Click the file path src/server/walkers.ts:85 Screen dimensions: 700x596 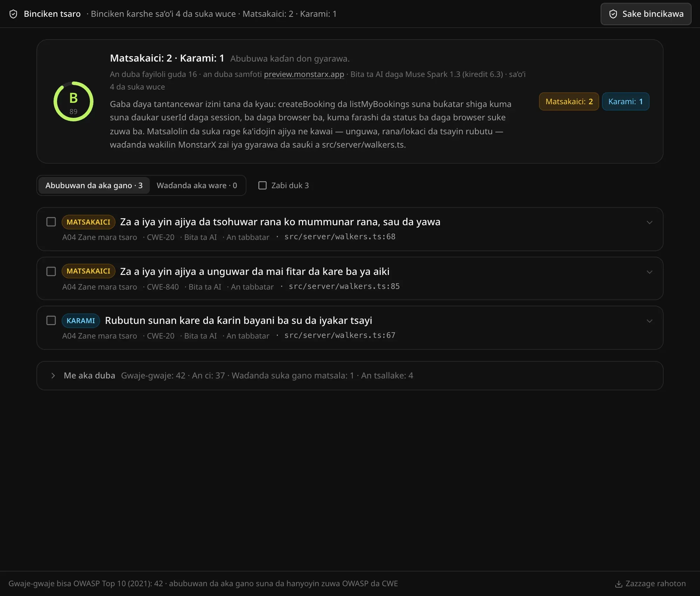coord(344,286)
